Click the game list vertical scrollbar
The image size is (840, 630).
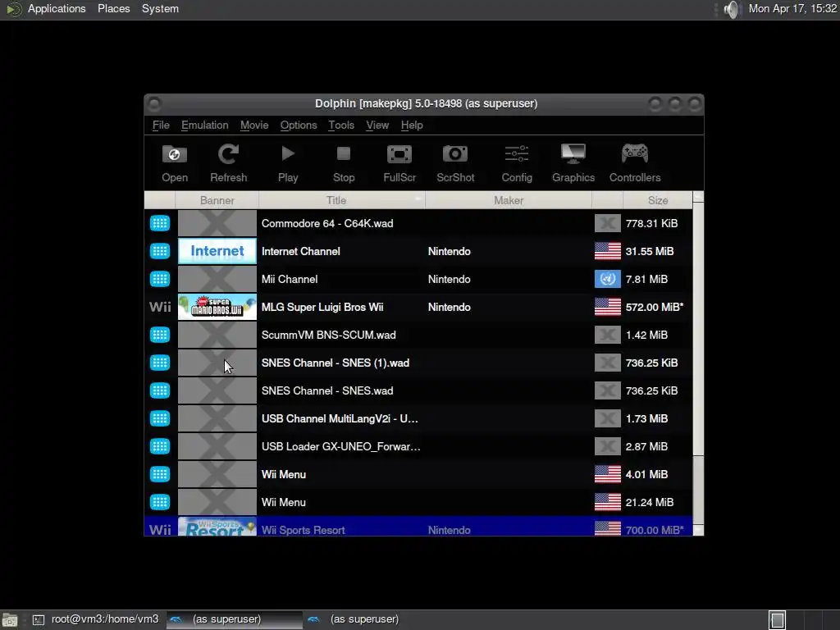click(x=698, y=363)
